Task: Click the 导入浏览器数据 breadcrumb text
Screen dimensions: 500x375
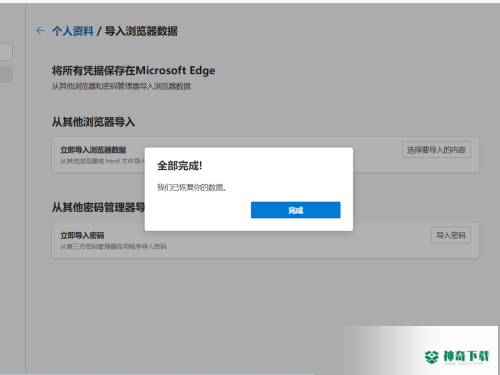Action: [x=141, y=31]
